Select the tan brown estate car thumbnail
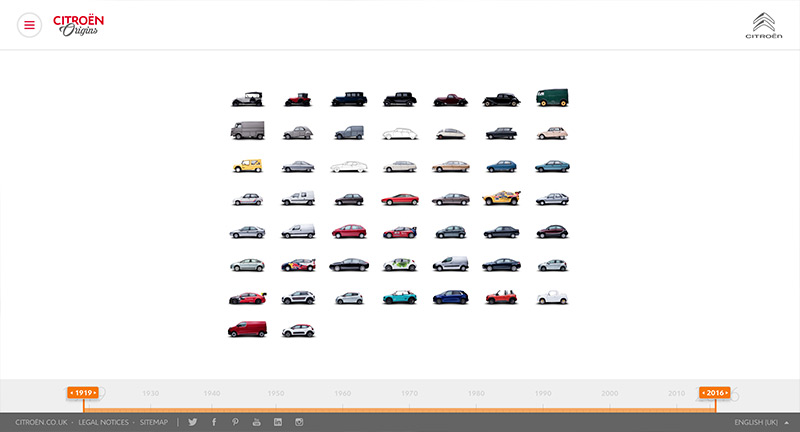 pyautogui.click(x=451, y=167)
